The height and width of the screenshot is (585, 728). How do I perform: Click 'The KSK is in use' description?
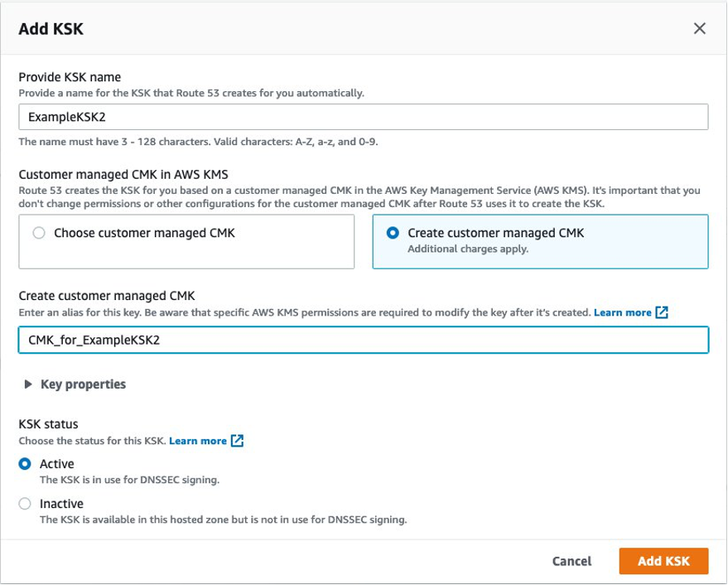129,480
